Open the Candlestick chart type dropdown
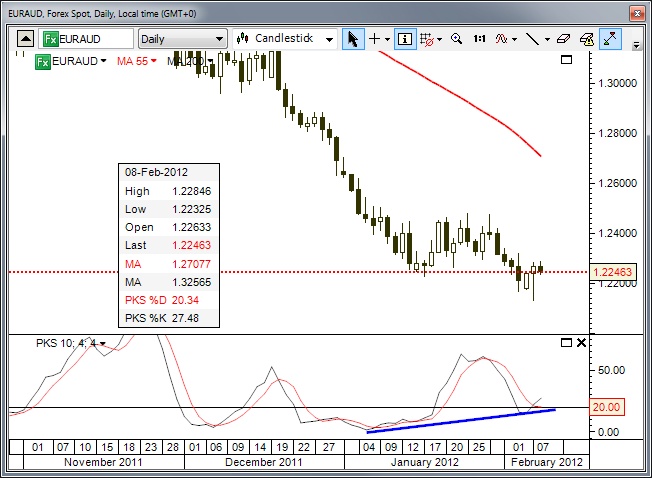 tap(285, 39)
